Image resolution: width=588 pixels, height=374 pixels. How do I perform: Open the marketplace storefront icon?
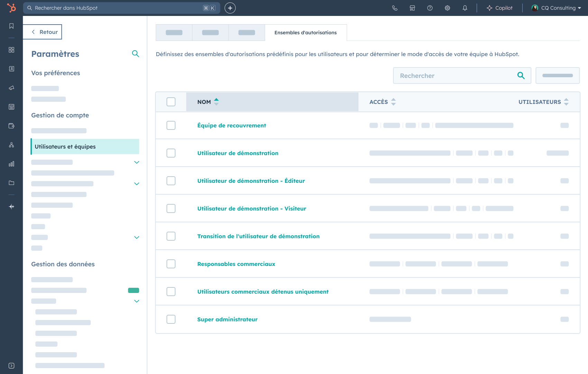(x=412, y=8)
